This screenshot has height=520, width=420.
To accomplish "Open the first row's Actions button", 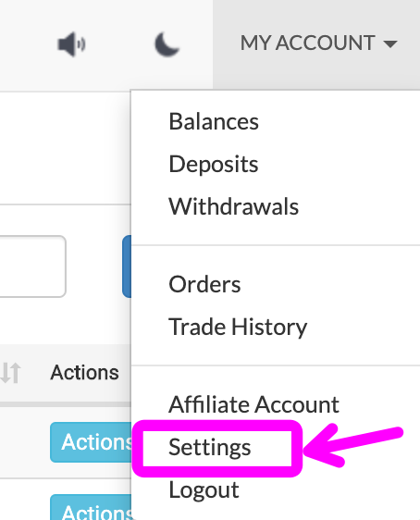I will (x=92, y=442).
